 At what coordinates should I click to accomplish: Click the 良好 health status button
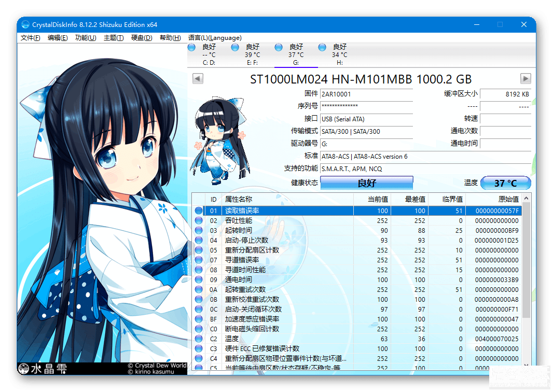pyautogui.click(x=366, y=183)
